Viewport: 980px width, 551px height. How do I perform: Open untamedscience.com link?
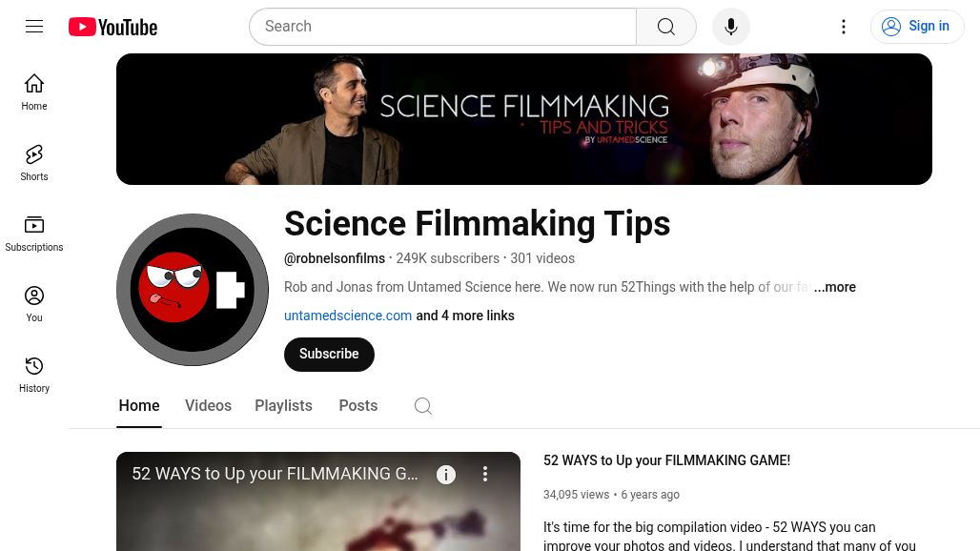tap(348, 316)
